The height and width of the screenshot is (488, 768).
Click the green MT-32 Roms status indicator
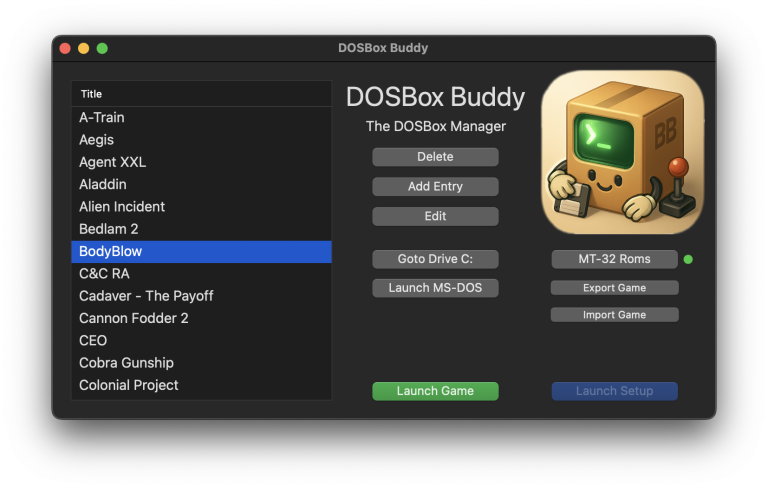coord(688,259)
